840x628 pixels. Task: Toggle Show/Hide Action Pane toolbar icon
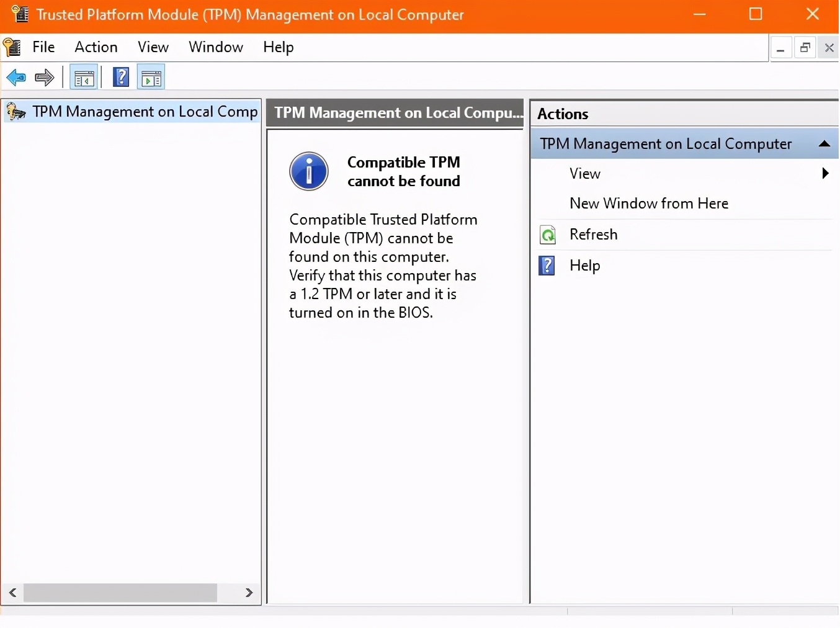(151, 78)
